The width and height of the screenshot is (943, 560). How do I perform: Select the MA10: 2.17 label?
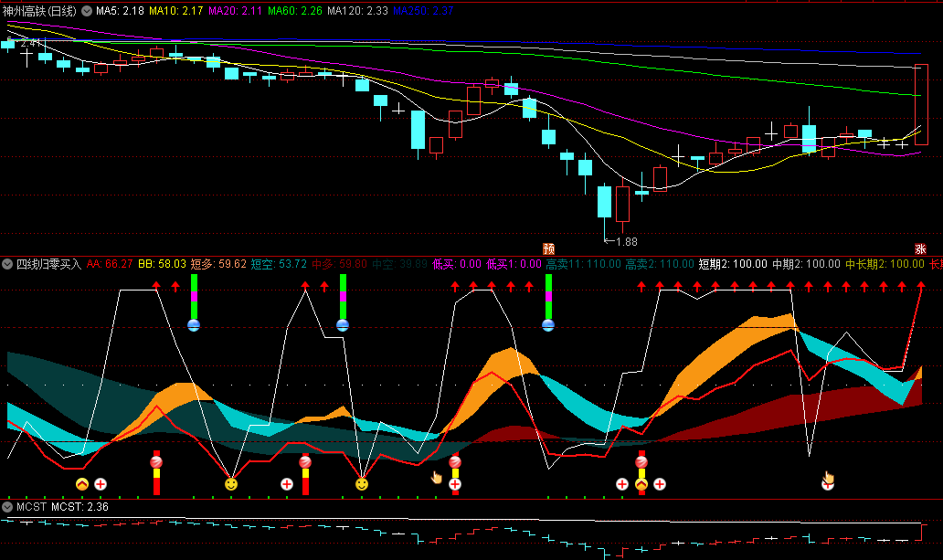175,11
